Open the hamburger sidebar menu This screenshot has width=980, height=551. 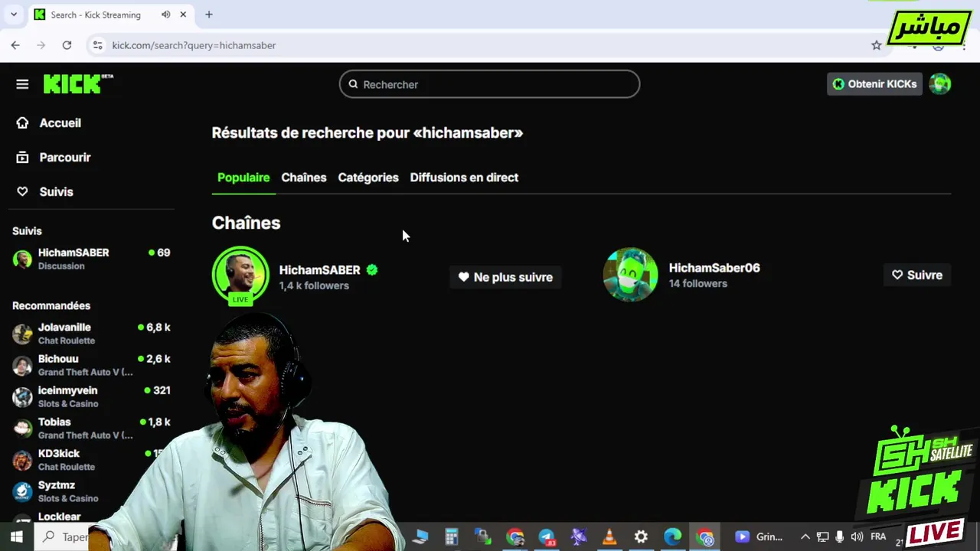coord(22,84)
